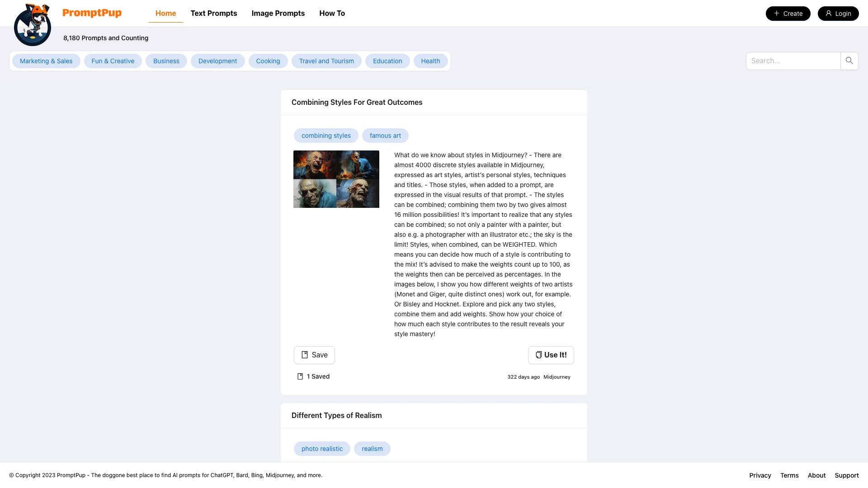Click the search magnifier icon
This screenshot has width=868, height=488.
(x=849, y=61)
